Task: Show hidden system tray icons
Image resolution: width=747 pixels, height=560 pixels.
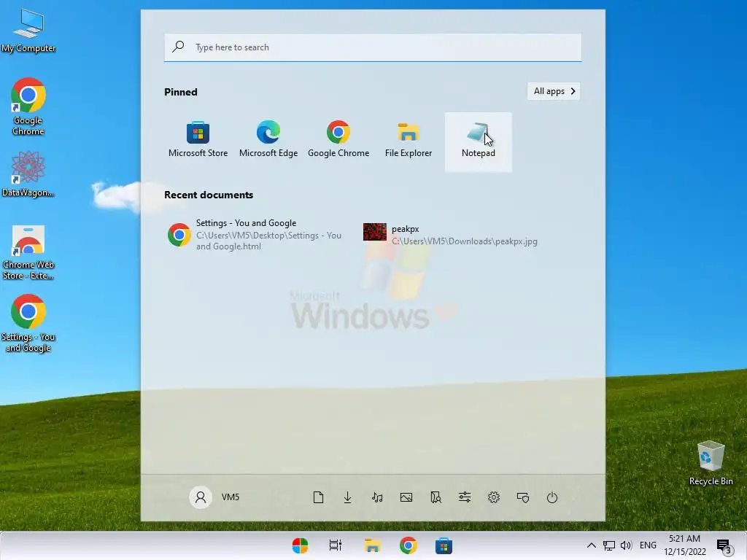Action: click(x=591, y=545)
